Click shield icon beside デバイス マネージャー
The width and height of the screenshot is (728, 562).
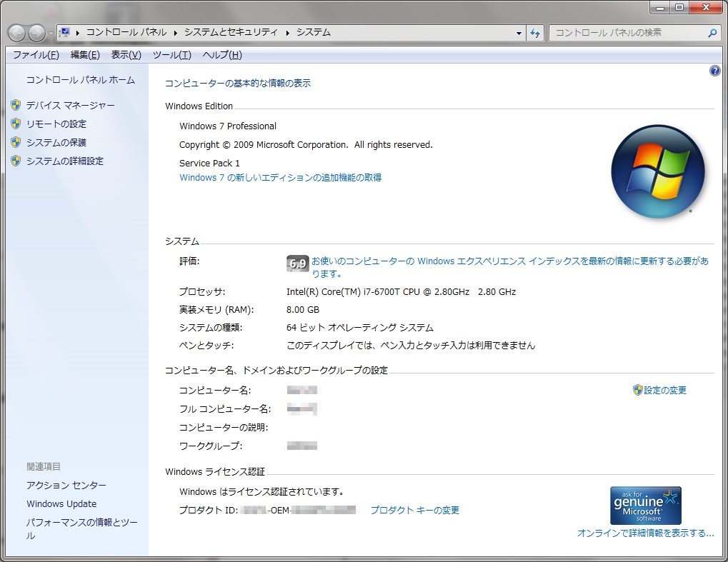click(16, 106)
